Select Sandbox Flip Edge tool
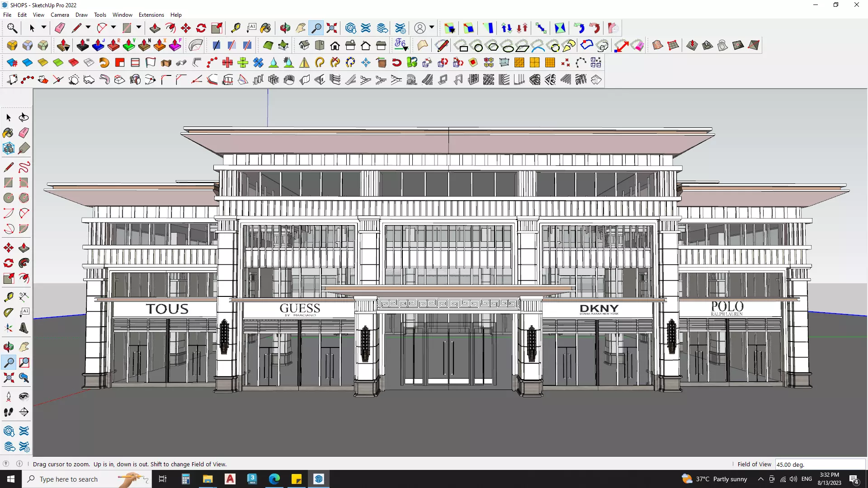The image size is (868, 488). coord(754,45)
